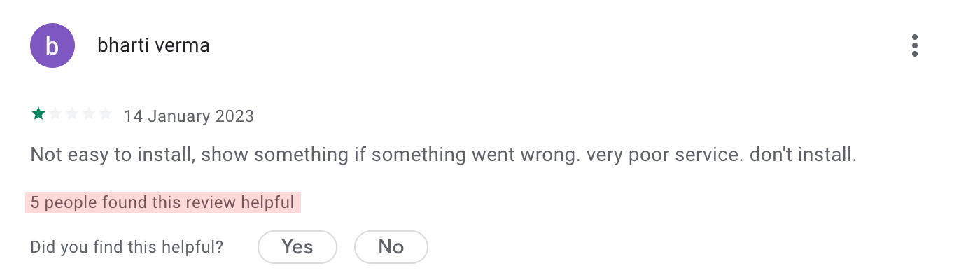
Task: Click the review date 14 January 2023
Action: [x=189, y=115]
